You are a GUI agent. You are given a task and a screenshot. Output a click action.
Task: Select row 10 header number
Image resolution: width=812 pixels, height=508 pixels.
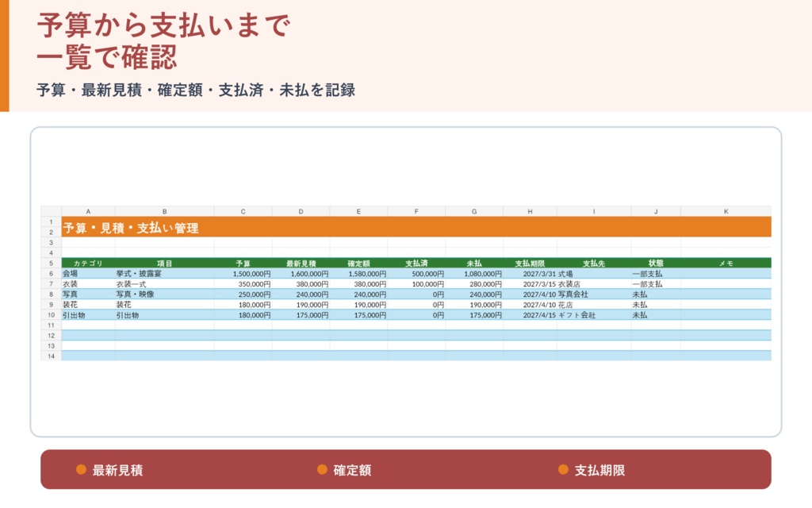pyautogui.click(x=51, y=314)
